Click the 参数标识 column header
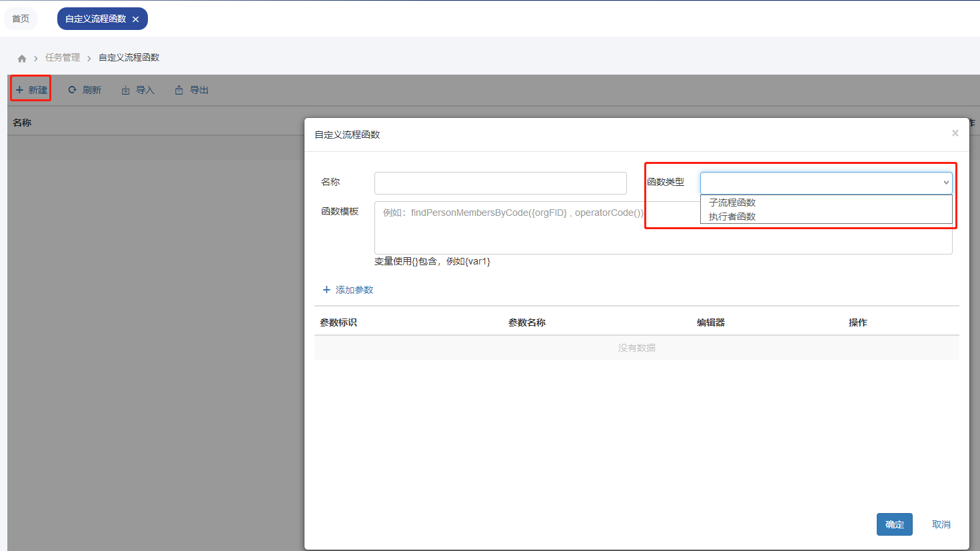The width and height of the screenshot is (980, 551). 338,322
